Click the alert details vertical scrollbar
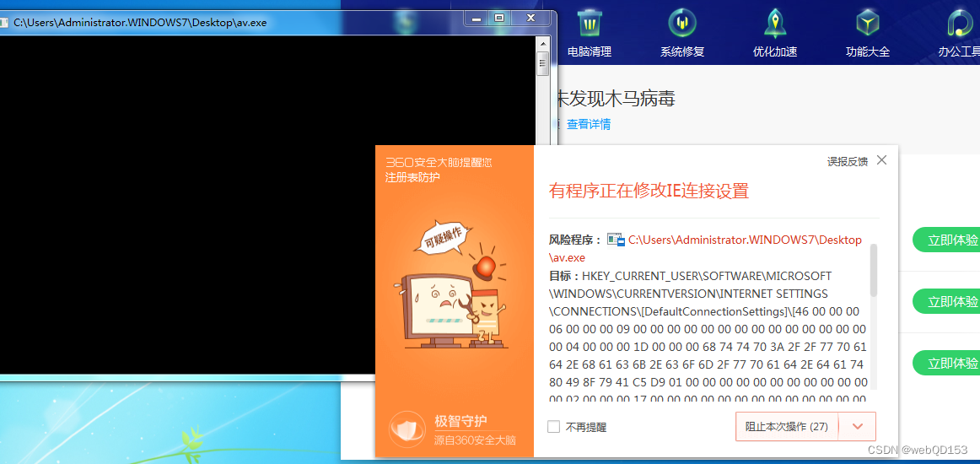This screenshot has width=980, height=464. pos(873,270)
